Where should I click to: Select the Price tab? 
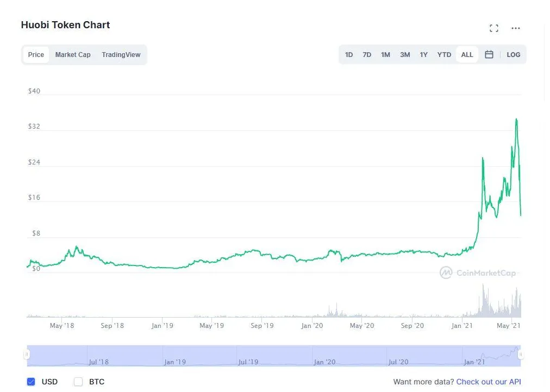tap(36, 54)
